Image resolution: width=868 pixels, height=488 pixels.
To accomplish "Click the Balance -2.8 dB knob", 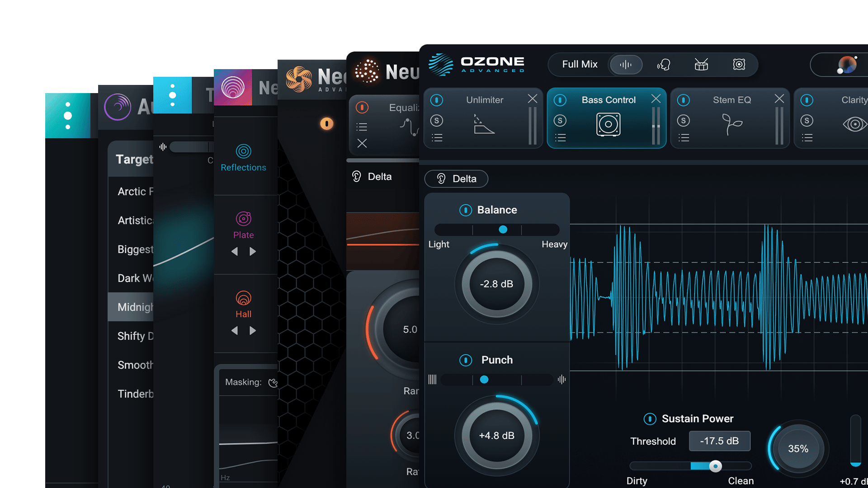I will (x=496, y=284).
